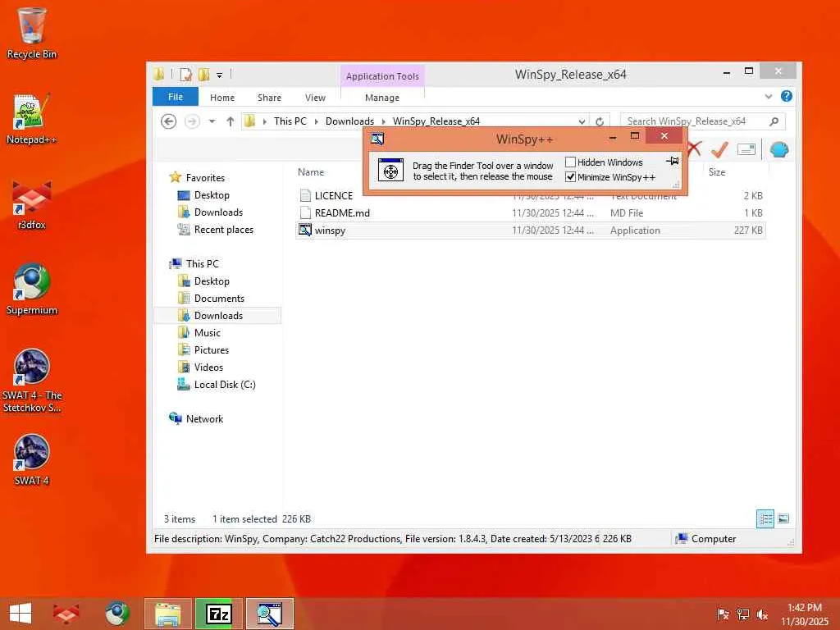Sort files by Name column
Viewport: 840px width, 630px height.
click(x=311, y=172)
